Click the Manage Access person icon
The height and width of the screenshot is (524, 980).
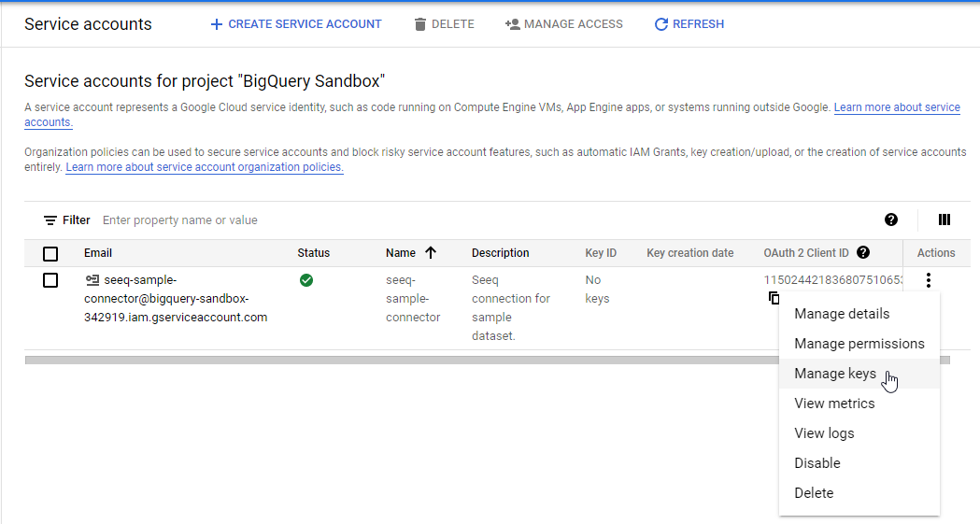coord(512,24)
